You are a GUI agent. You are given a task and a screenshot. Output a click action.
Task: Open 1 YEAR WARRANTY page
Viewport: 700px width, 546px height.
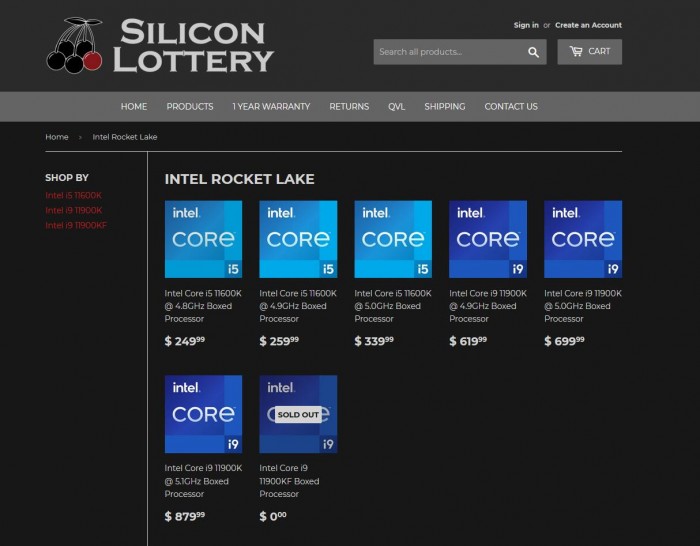click(271, 107)
